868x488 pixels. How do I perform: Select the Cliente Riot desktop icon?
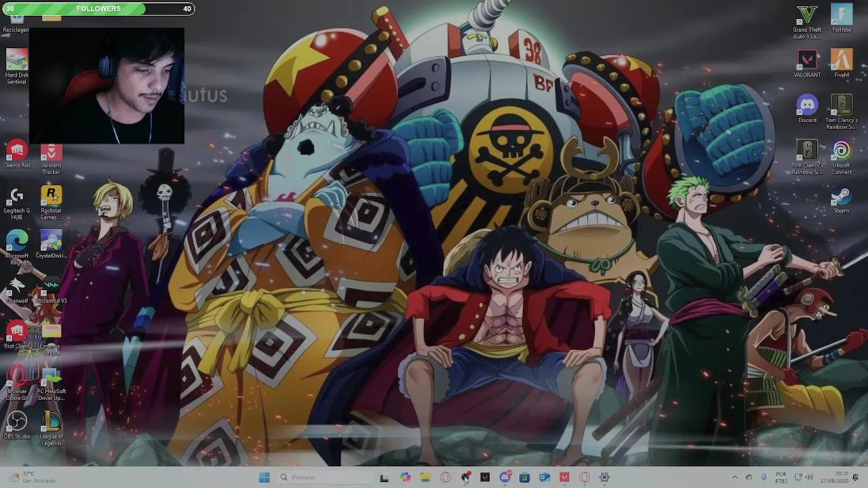pyautogui.click(x=16, y=155)
